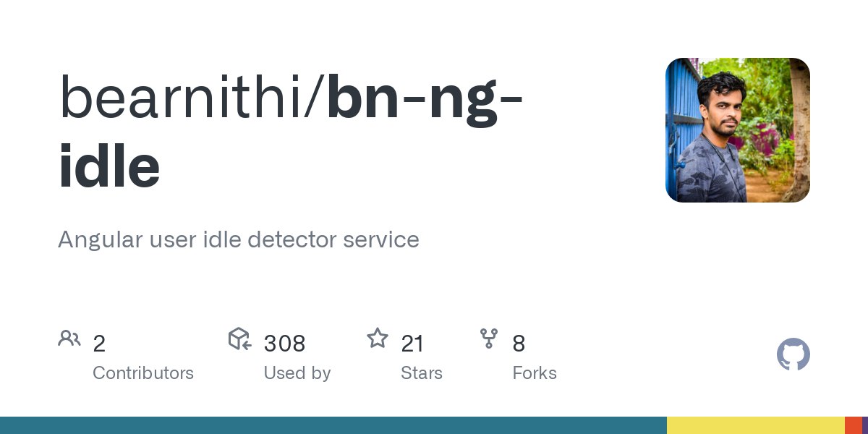Image resolution: width=868 pixels, height=434 pixels.
Task: Click the contributors count "2"
Action: tap(99, 344)
